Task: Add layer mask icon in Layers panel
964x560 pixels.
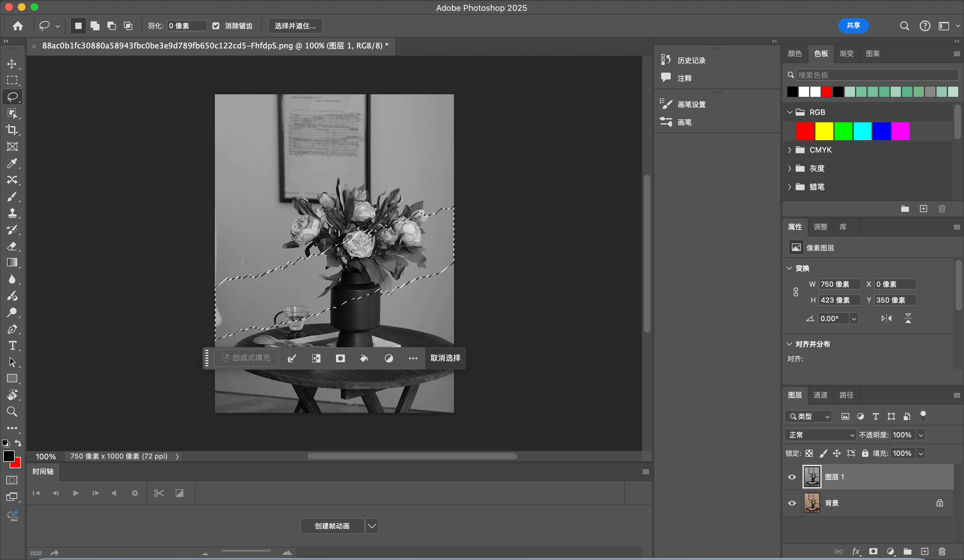Action: [x=873, y=551]
